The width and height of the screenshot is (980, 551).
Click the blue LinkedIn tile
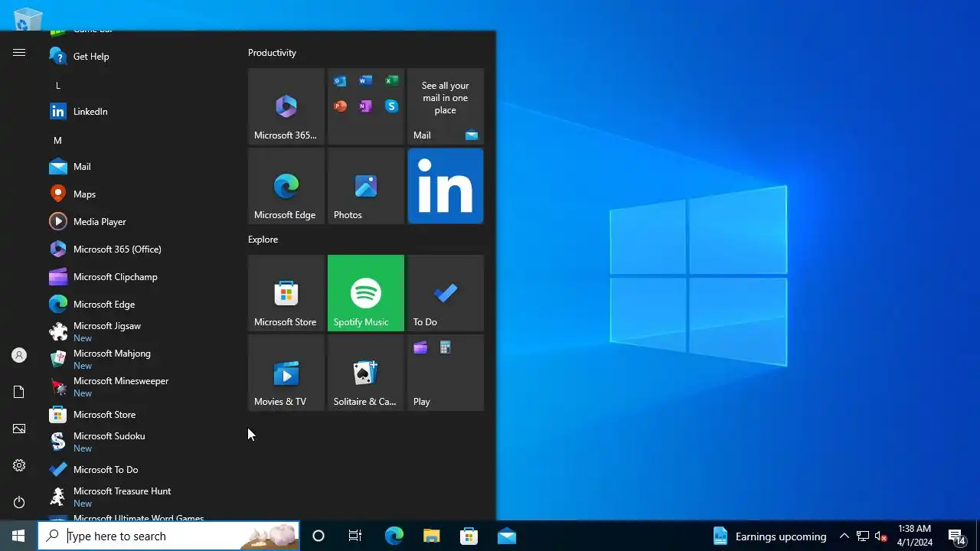[x=446, y=186]
